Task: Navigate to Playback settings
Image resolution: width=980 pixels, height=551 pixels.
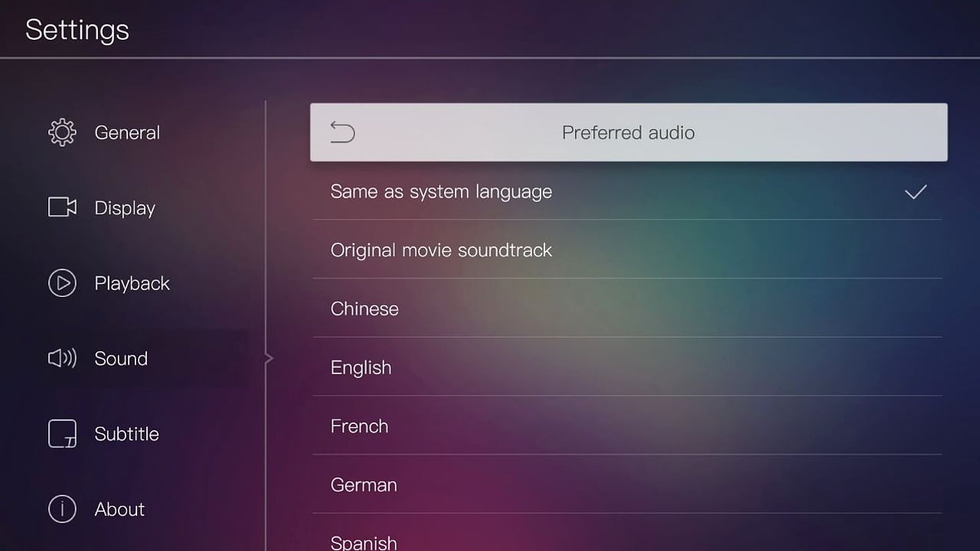Action: tap(132, 282)
